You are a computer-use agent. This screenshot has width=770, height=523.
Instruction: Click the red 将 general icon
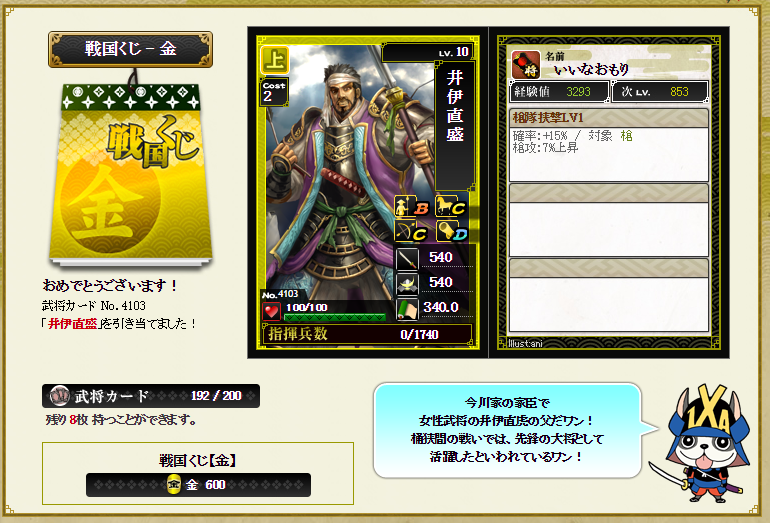pyautogui.click(x=526, y=64)
